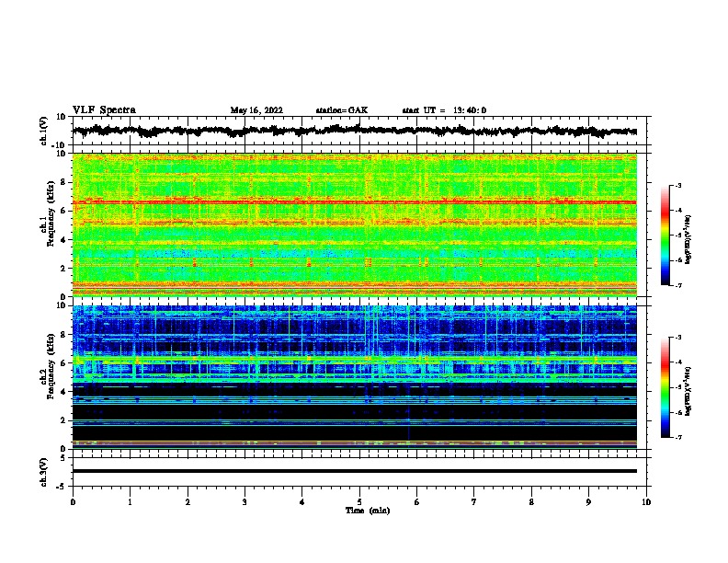Click time axis tick label '6'
The height and width of the screenshot is (563, 728).
417,502
